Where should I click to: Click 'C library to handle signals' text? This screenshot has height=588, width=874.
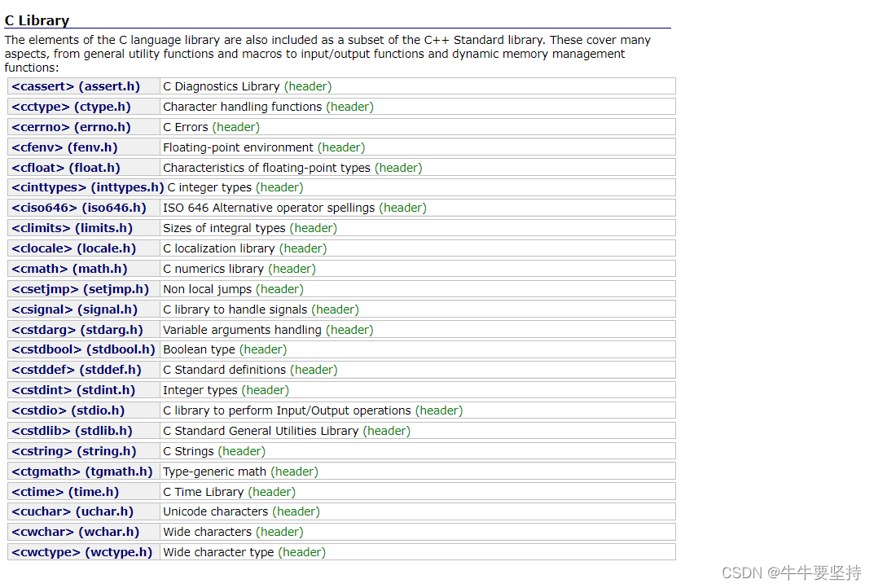coord(235,309)
